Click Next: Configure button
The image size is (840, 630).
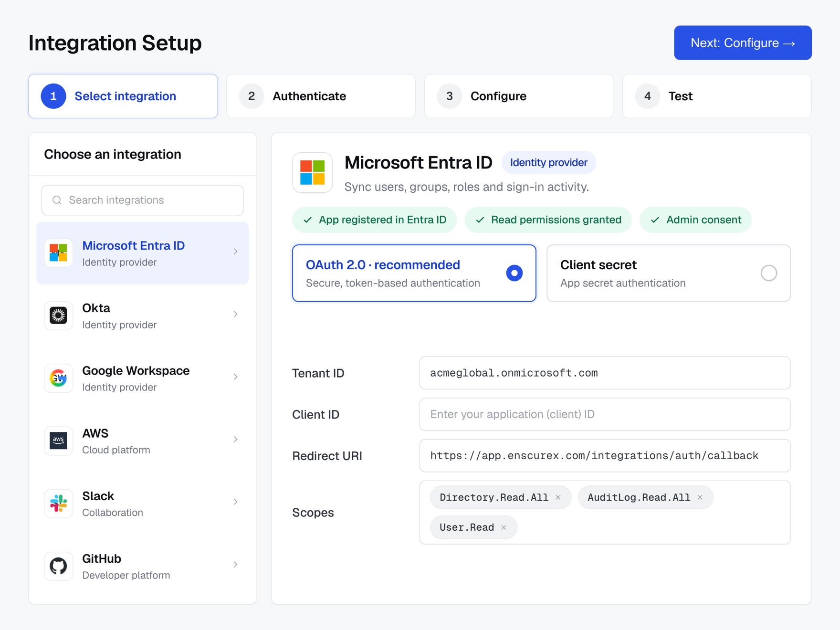tap(743, 42)
